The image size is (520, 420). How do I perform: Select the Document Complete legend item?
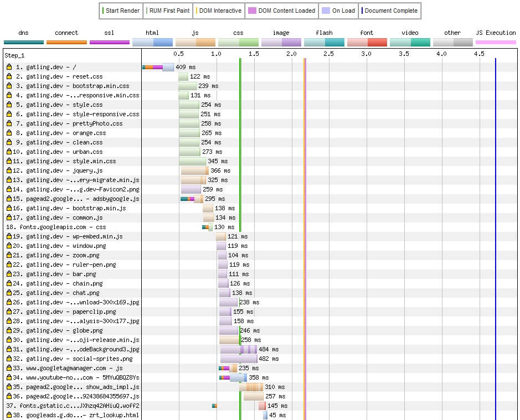pos(389,11)
